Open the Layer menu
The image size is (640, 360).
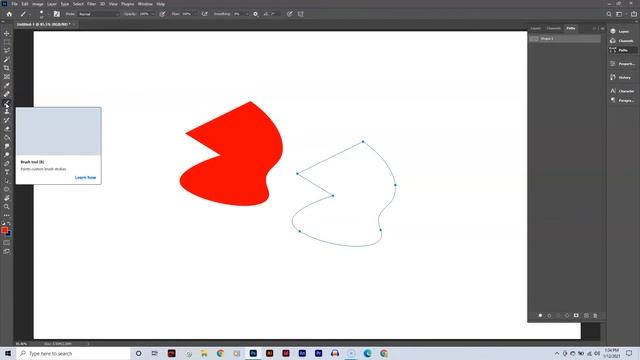[52, 4]
